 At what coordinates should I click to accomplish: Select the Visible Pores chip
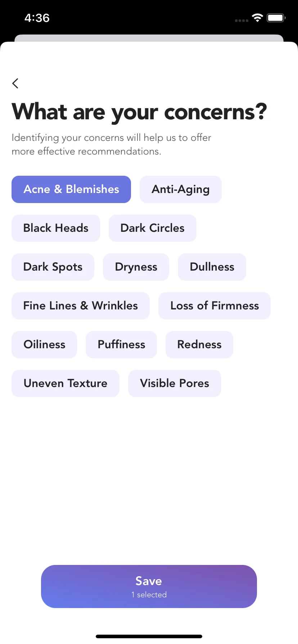click(x=175, y=383)
